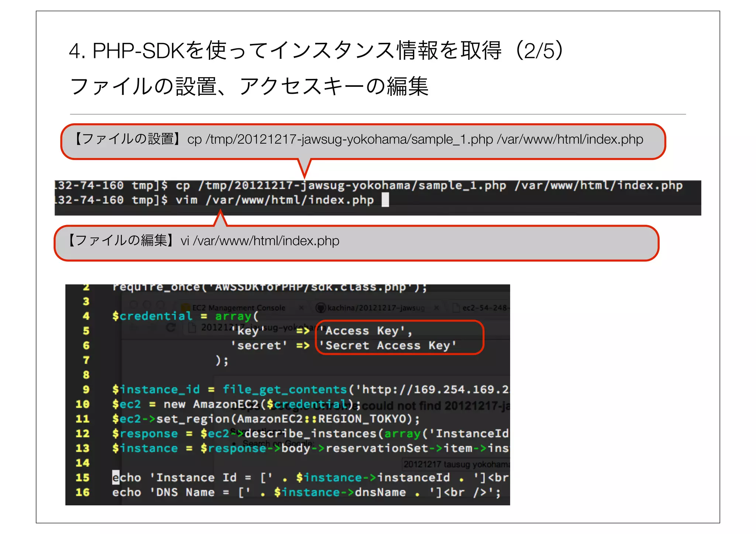Click '$instance->dnsName' on line 16

[340, 492]
